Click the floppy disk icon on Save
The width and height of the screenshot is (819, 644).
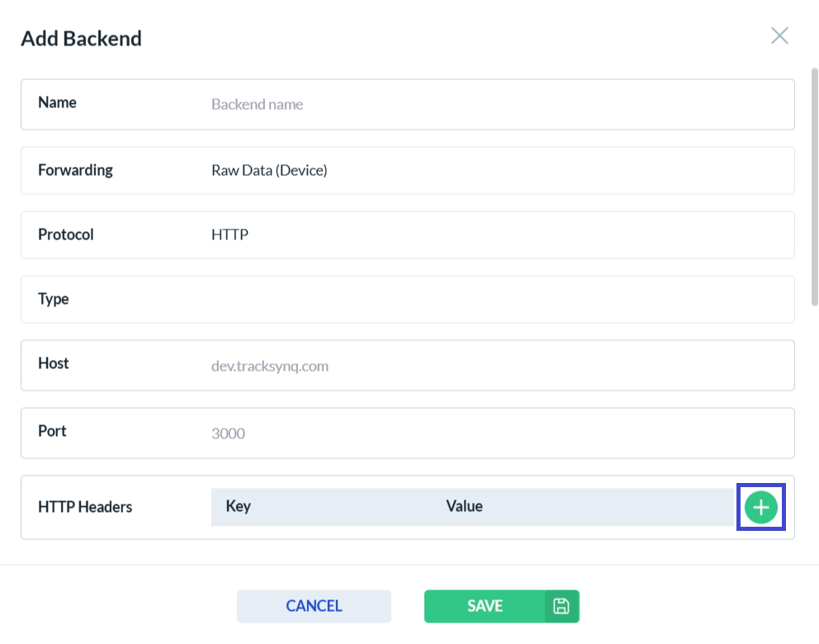click(561, 606)
